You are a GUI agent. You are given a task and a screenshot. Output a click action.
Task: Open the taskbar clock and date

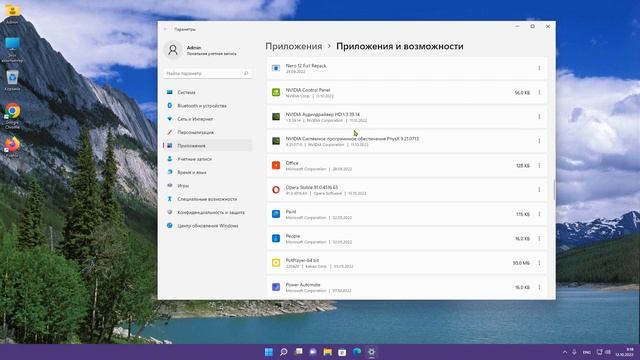[624, 352]
